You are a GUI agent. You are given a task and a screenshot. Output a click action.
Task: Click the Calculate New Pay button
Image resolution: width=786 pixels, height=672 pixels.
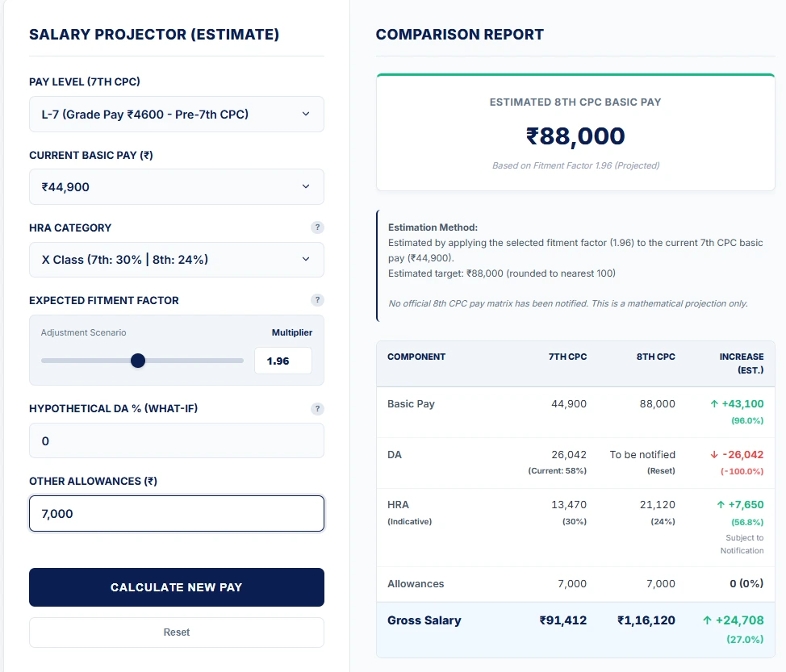pyautogui.click(x=176, y=586)
